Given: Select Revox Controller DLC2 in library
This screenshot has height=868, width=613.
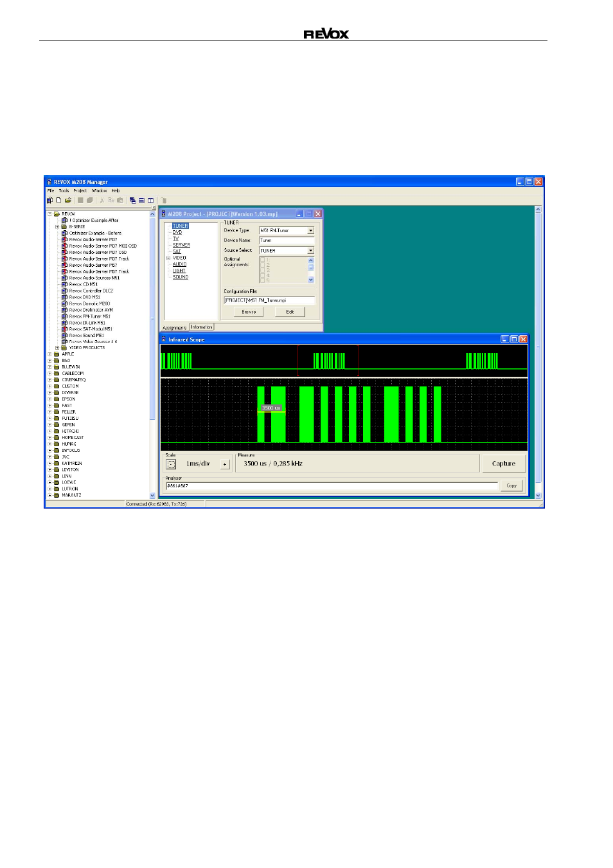Looking at the screenshot, I should click(91, 291).
